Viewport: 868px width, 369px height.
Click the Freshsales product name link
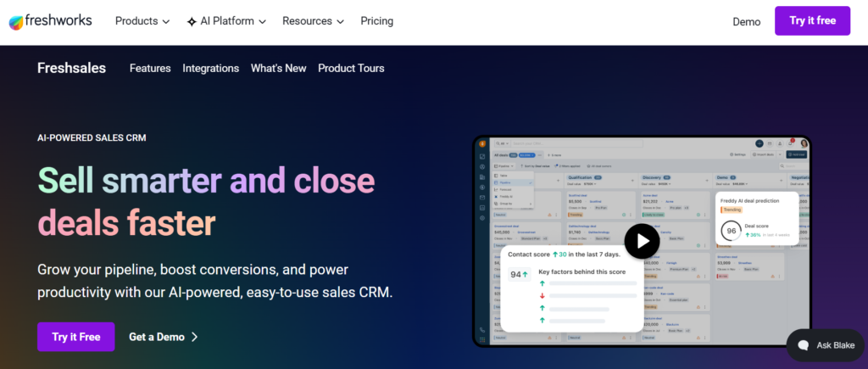click(x=71, y=68)
